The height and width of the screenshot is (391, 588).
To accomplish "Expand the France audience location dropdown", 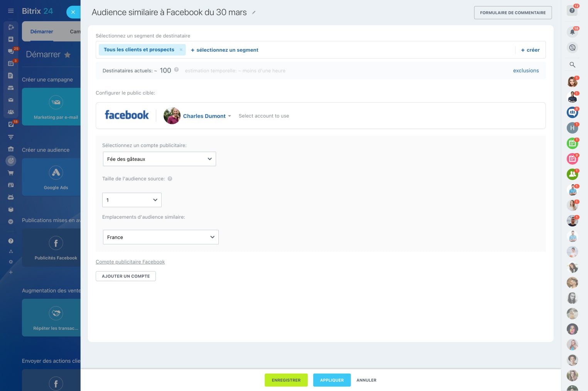I will [x=161, y=237].
